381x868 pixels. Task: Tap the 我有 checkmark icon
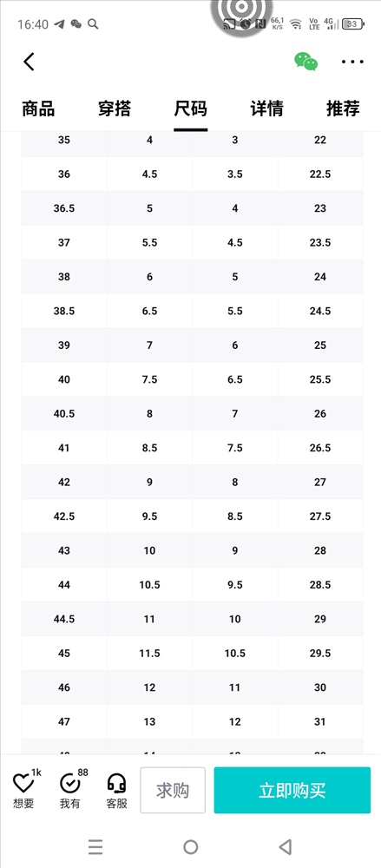(69, 783)
